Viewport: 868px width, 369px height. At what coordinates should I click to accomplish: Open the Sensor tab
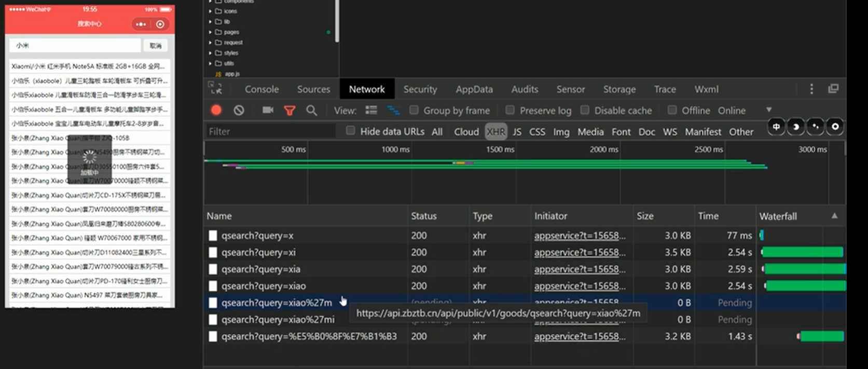pos(571,89)
